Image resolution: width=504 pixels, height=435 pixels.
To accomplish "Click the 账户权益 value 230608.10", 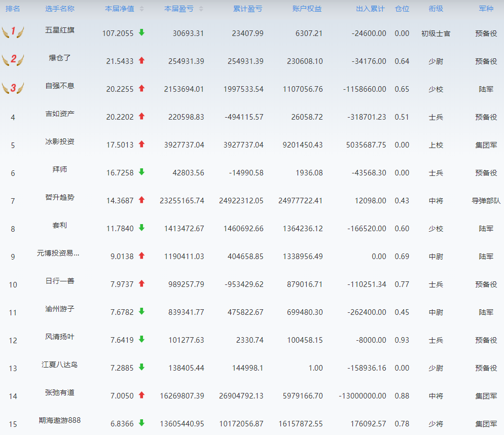I will point(305,61).
